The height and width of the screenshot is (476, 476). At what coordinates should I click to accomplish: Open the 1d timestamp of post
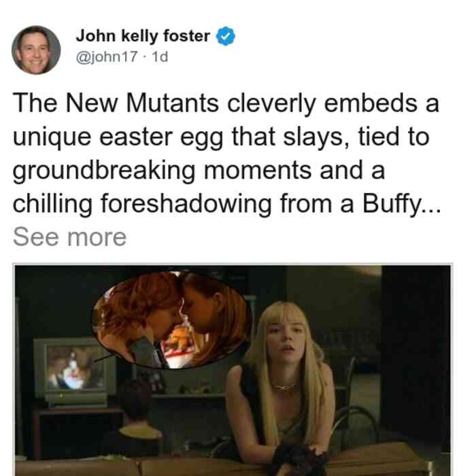pos(160,56)
